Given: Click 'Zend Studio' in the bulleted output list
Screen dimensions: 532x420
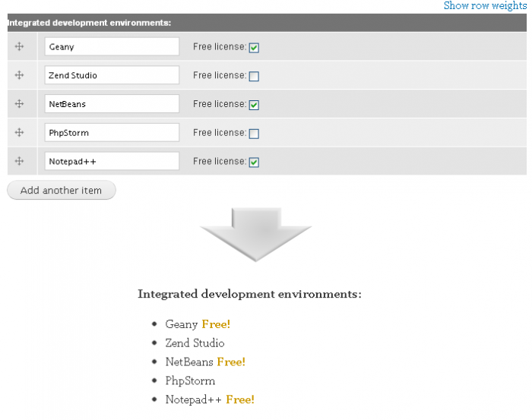Looking at the screenshot, I should tap(195, 343).
